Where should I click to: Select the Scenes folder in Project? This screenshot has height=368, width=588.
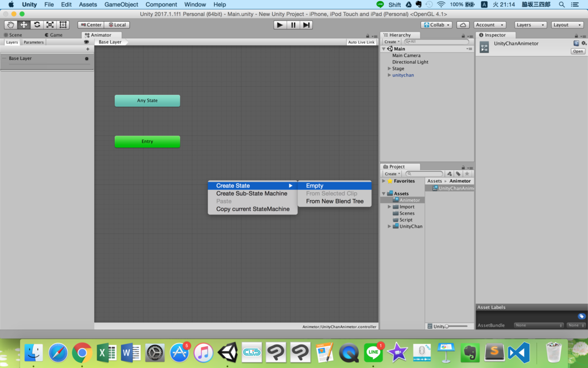click(x=407, y=213)
